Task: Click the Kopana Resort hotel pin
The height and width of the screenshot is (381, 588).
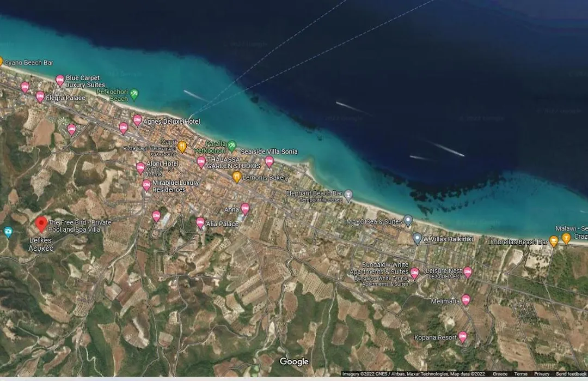Action: (463, 337)
